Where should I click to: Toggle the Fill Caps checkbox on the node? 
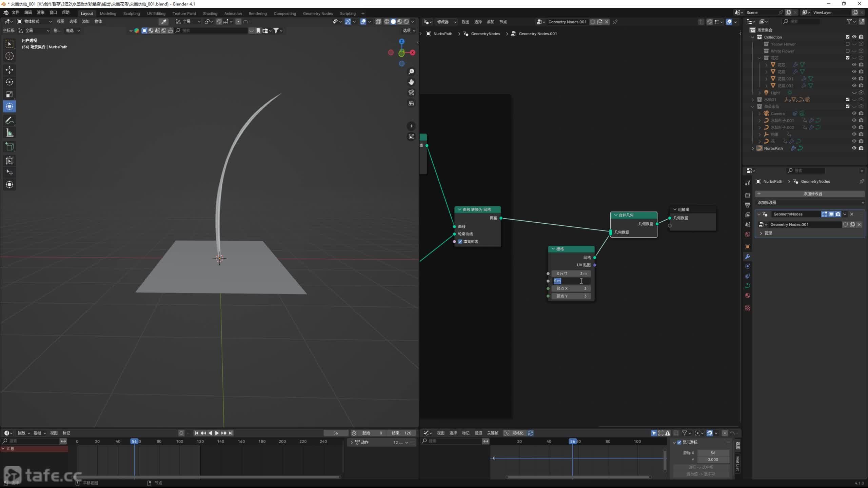click(x=460, y=242)
